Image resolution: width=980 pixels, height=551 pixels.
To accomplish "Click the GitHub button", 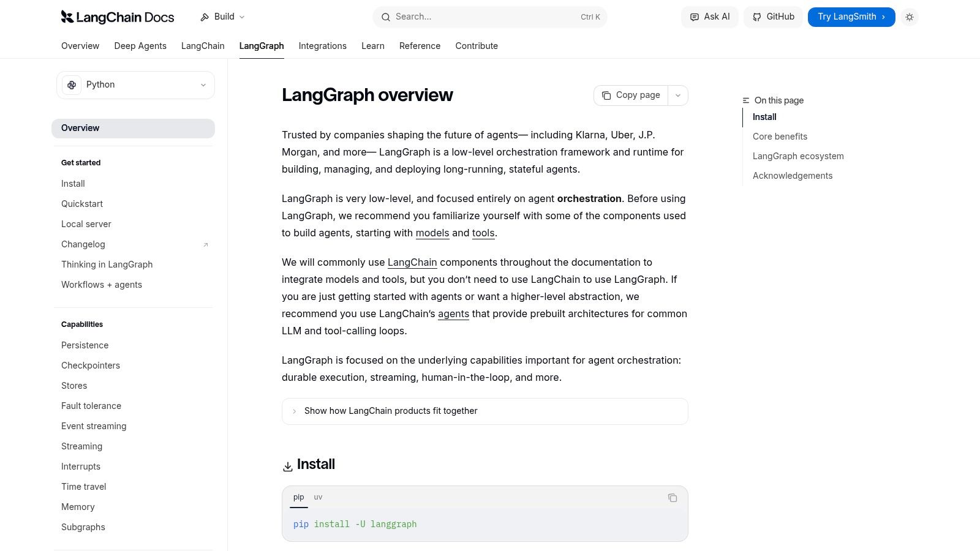I will coord(773,17).
